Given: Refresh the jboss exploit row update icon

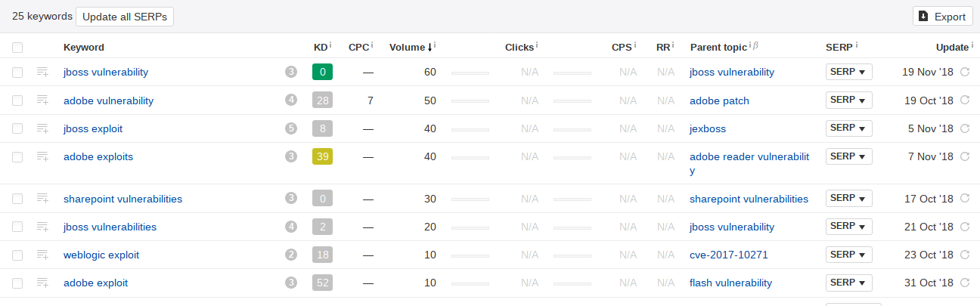Looking at the screenshot, I should [964, 128].
